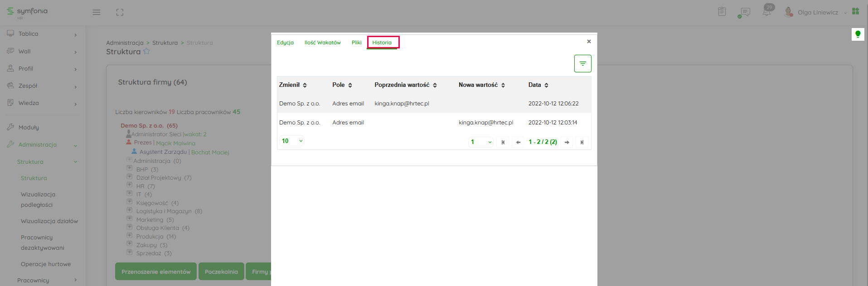Click the green apps grid icon
Viewport: 868px width, 286px height.
[855, 11]
